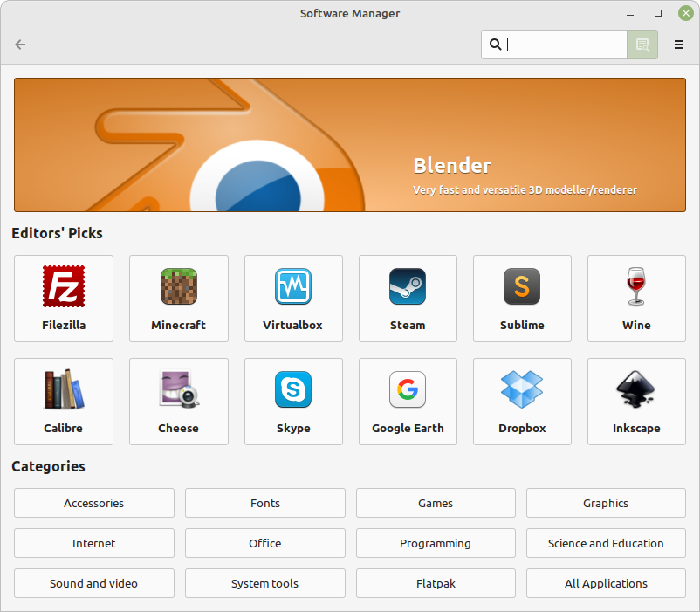Close the Software Manager window
Viewport: 700px width, 612px height.
[x=686, y=13]
